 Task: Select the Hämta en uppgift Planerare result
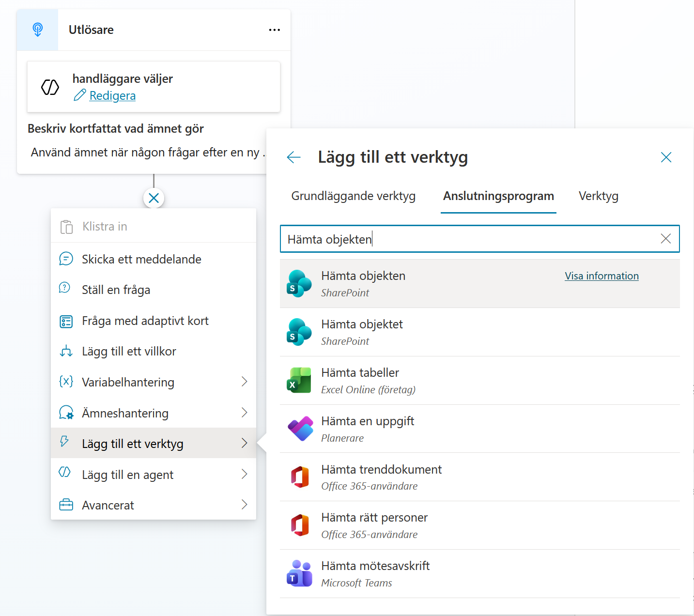click(480, 429)
